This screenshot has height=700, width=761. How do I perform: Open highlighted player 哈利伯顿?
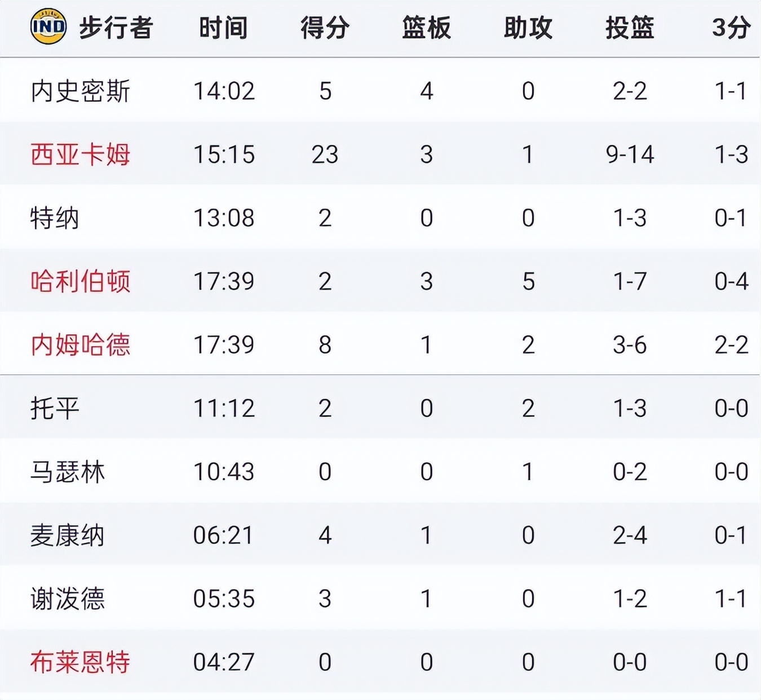pos(81,281)
